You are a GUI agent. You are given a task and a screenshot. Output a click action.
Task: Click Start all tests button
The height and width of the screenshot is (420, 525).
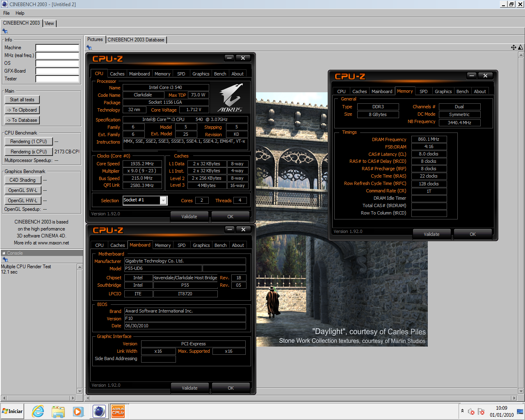tap(22, 100)
